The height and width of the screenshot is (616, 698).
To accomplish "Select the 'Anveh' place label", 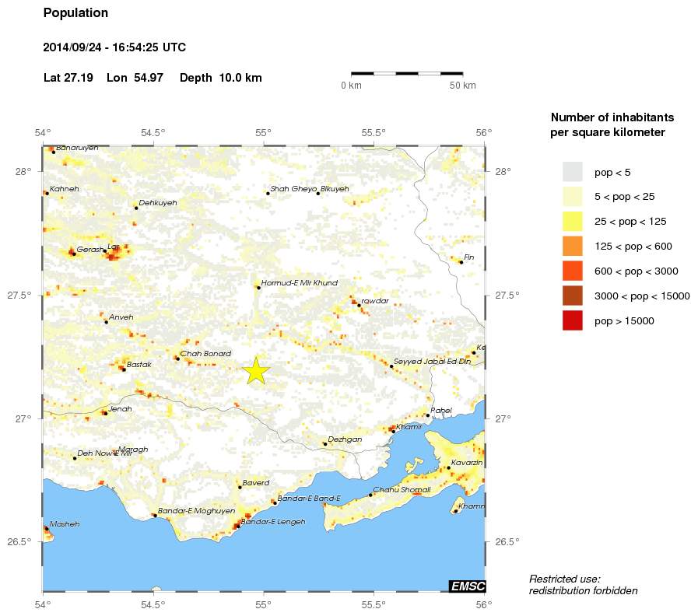I will click(x=121, y=317).
